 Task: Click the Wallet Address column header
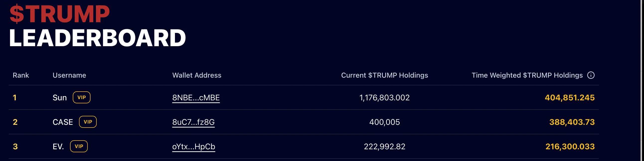[x=197, y=75]
